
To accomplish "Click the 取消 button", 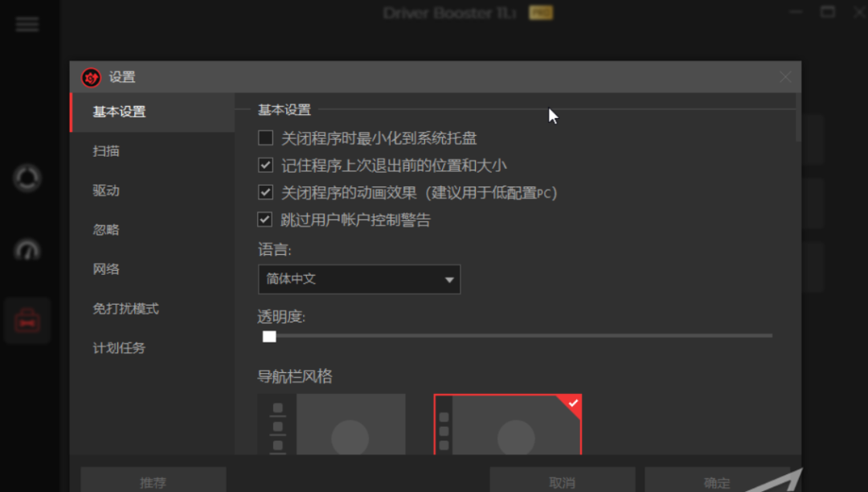I will [x=563, y=480].
